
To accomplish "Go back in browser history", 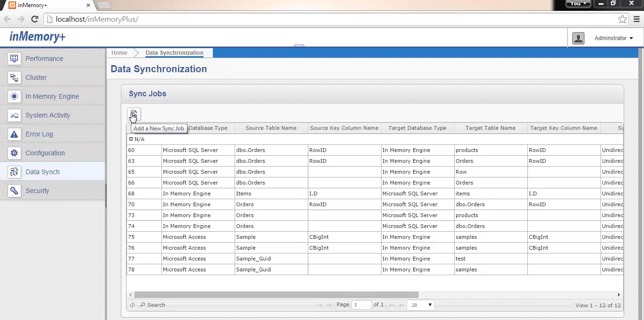I will tap(8, 19).
